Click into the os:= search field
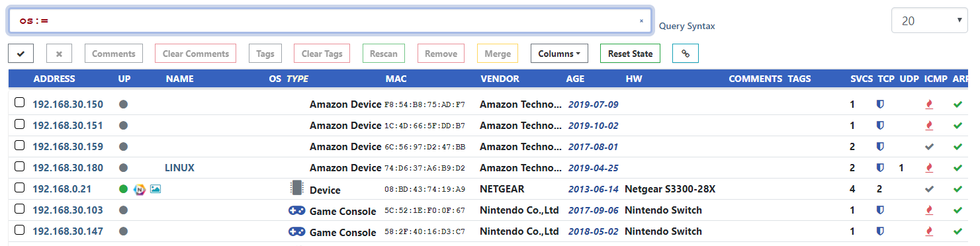 324,21
